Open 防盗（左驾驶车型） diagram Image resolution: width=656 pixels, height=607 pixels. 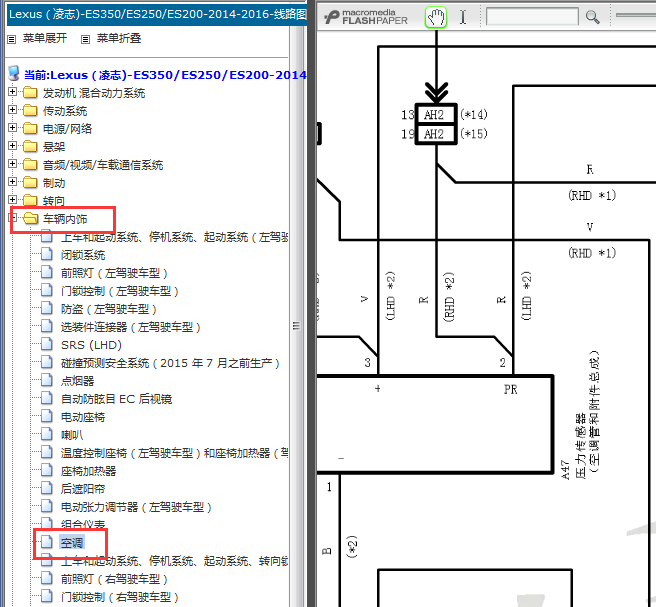pos(109,309)
